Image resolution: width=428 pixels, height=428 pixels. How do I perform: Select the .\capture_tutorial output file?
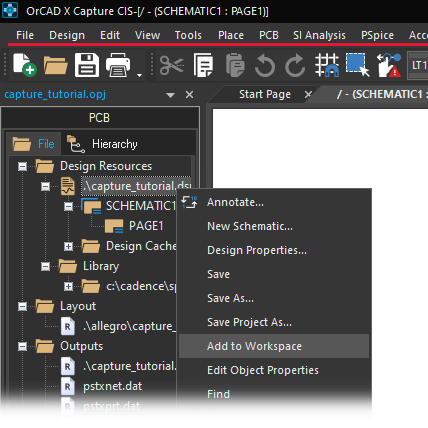pyautogui.click(x=129, y=366)
